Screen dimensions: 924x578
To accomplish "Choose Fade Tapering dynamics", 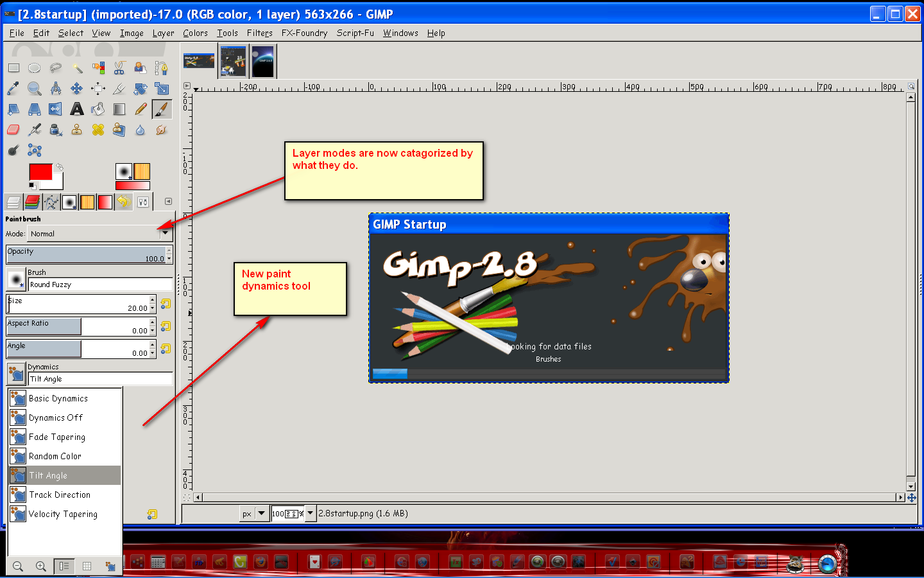I will [64, 437].
